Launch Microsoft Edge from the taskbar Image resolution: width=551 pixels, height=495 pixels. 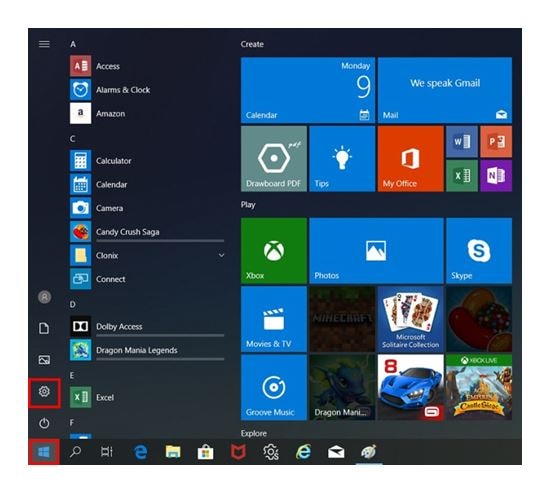(x=141, y=452)
